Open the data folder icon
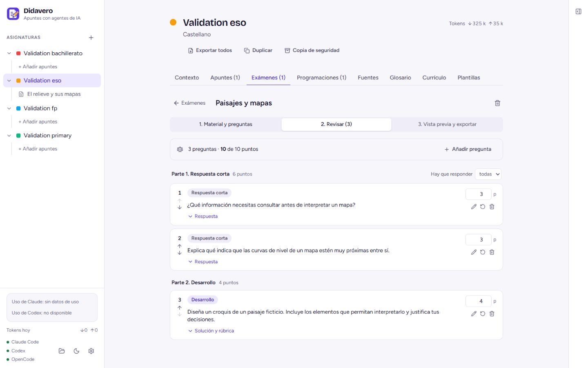This screenshot has width=588, height=368. click(x=62, y=351)
